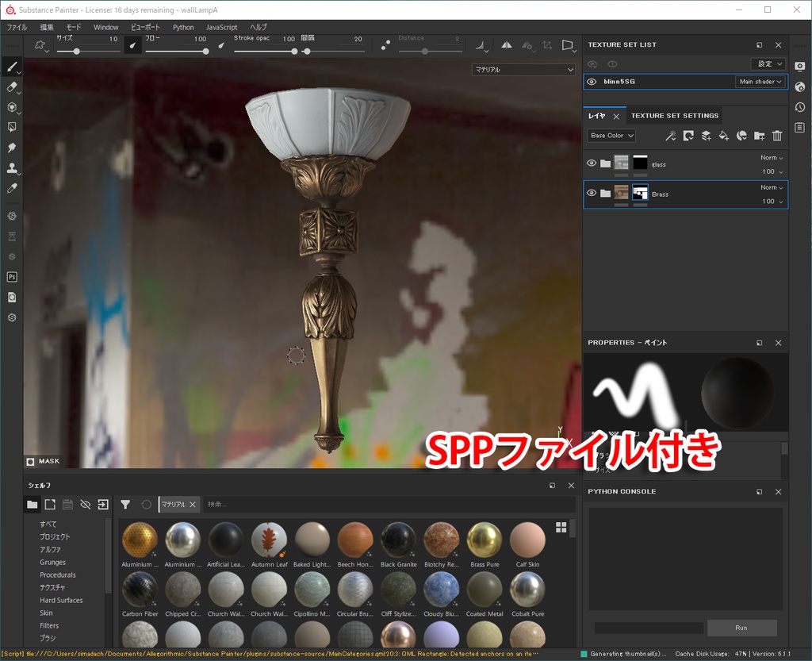
Task: Open the shelf folder view icon
Action: [x=32, y=505]
